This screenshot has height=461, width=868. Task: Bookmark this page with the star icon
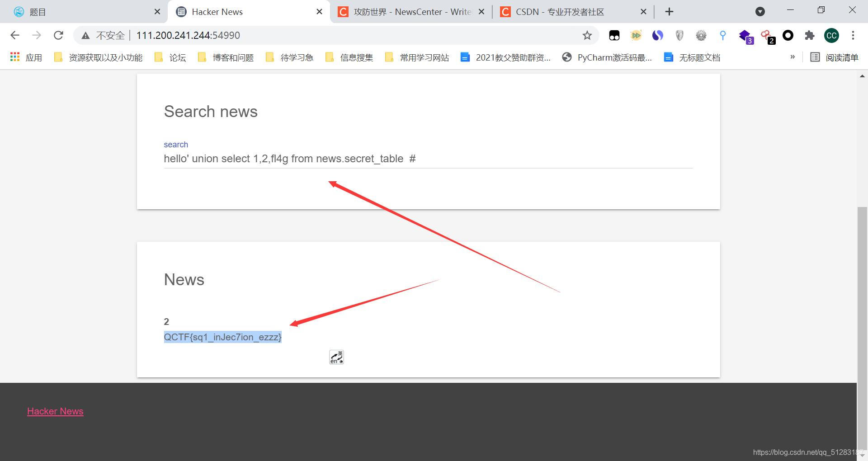pos(587,35)
